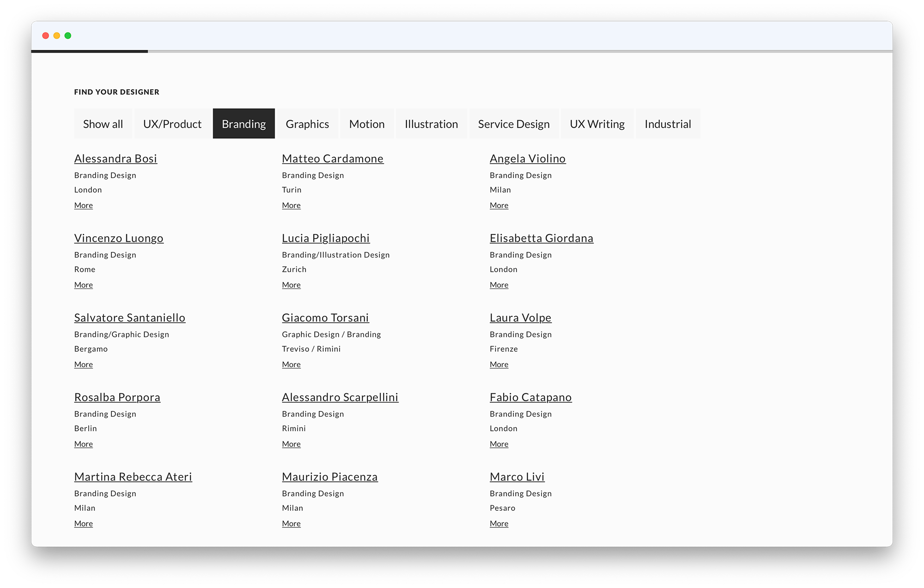
Task: Filter by Service Design
Action: click(x=514, y=124)
